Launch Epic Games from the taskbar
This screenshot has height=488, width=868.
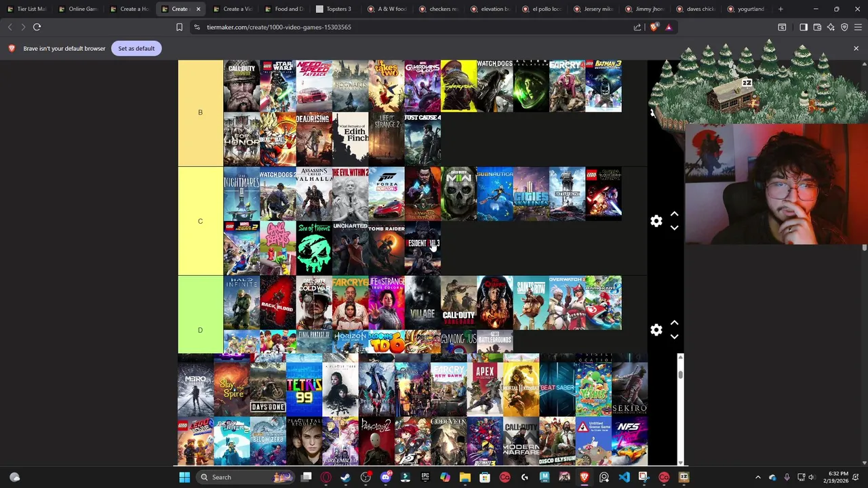[425, 477]
